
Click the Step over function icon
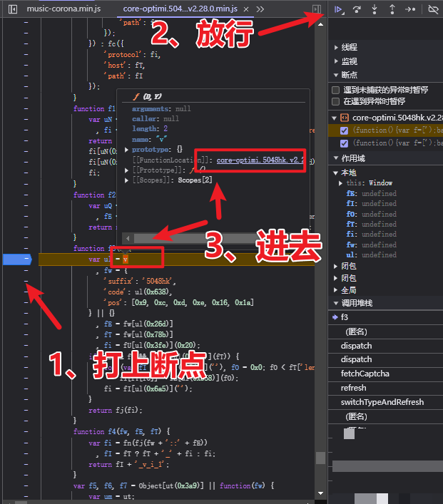tap(357, 9)
